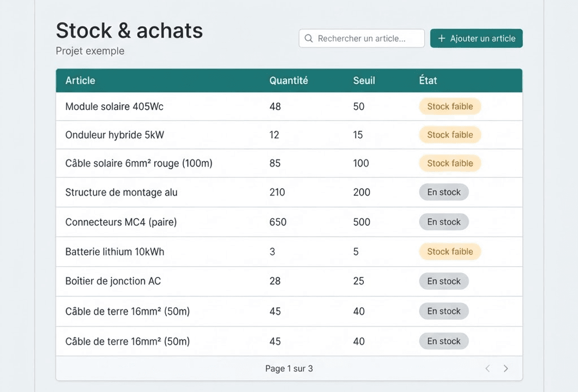Click threshold "500" of Connecteurs MC4
This screenshot has height=392, width=578.
362,222
